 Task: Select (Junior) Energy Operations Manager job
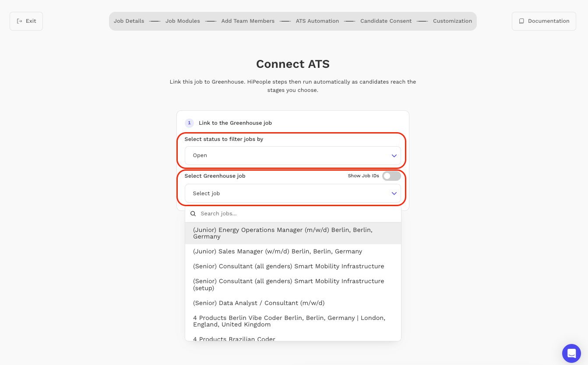click(293, 233)
